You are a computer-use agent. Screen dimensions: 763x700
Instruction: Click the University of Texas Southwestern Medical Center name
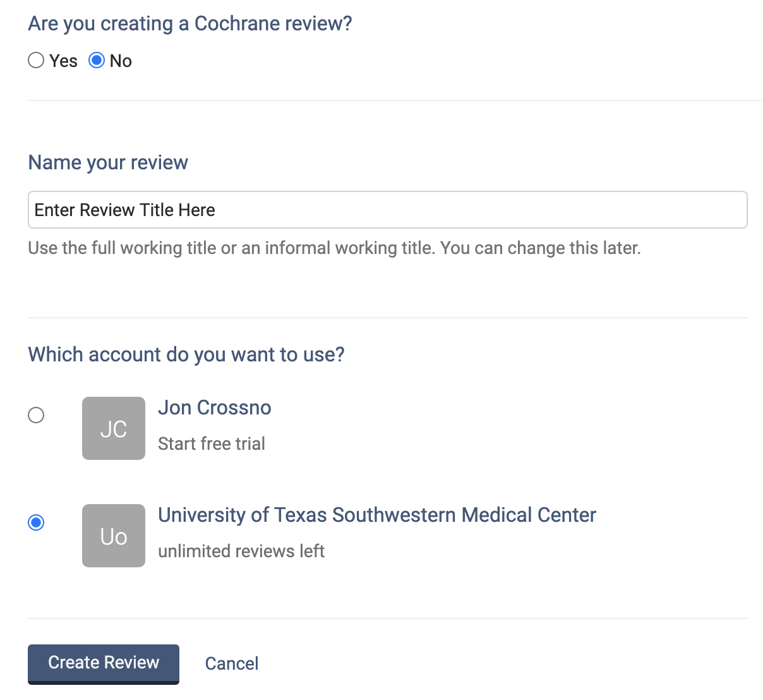pos(377,515)
